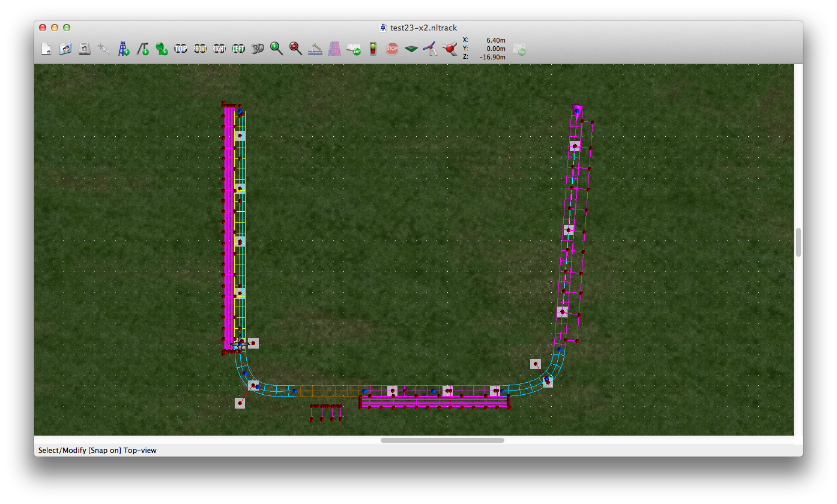837x504 pixels.
Task: Save the current track file
Action: click(x=85, y=49)
